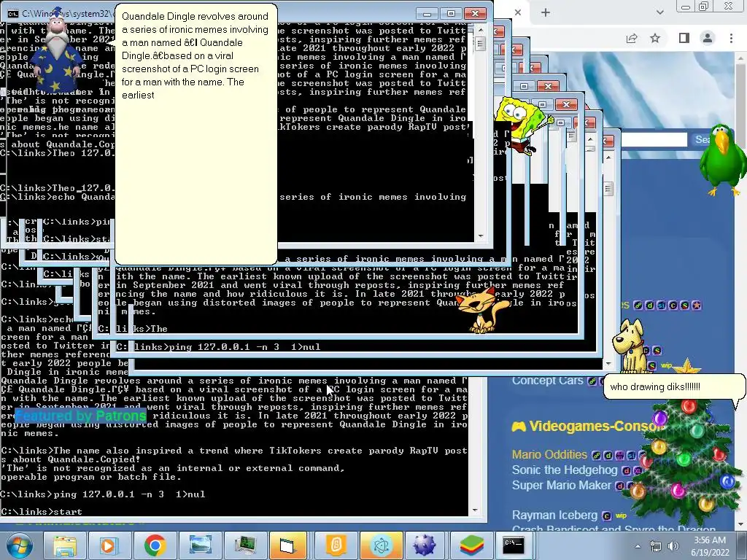Click the front cmd window's scroll-down arrow
Image resolution: width=747 pixels, height=560 pixels.
coord(480,236)
